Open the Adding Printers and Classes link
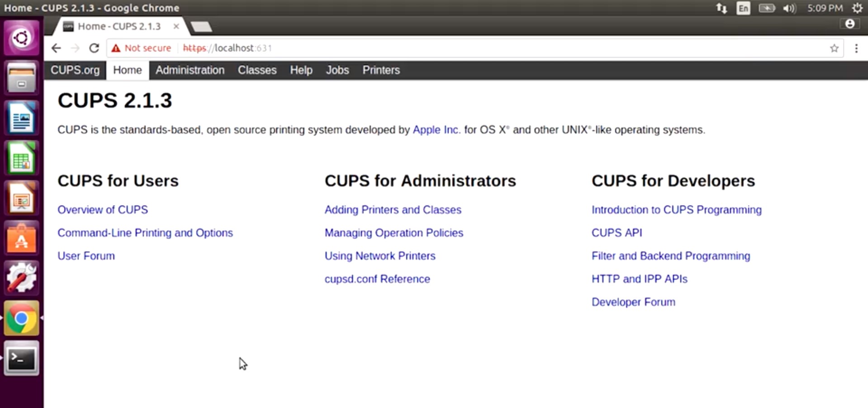868x408 pixels. (x=393, y=210)
